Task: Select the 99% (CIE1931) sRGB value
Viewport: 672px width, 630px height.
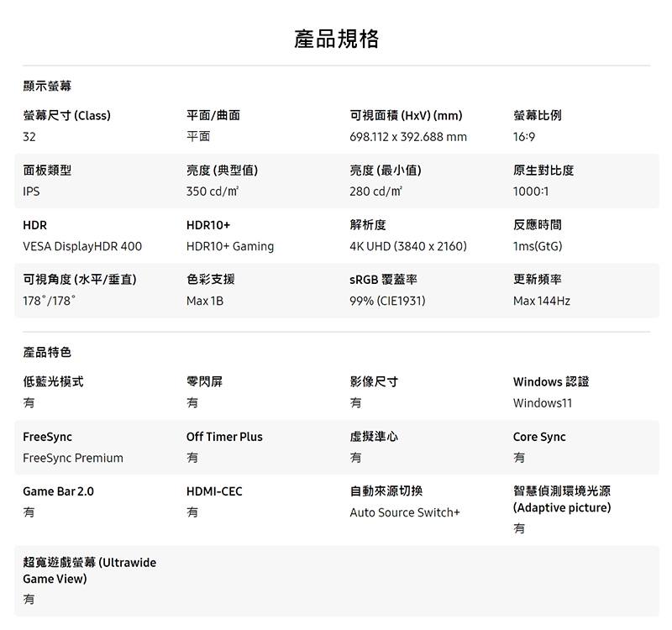Action: (x=387, y=301)
